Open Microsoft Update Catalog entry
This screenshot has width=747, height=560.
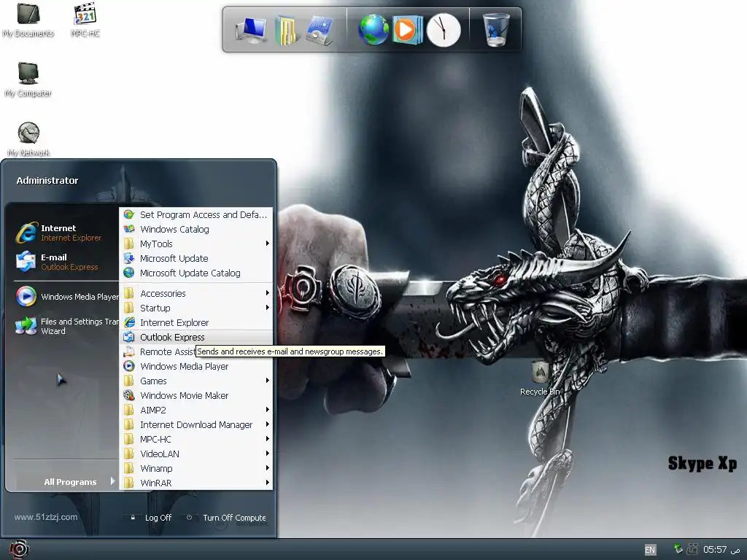click(x=196, y=273)
